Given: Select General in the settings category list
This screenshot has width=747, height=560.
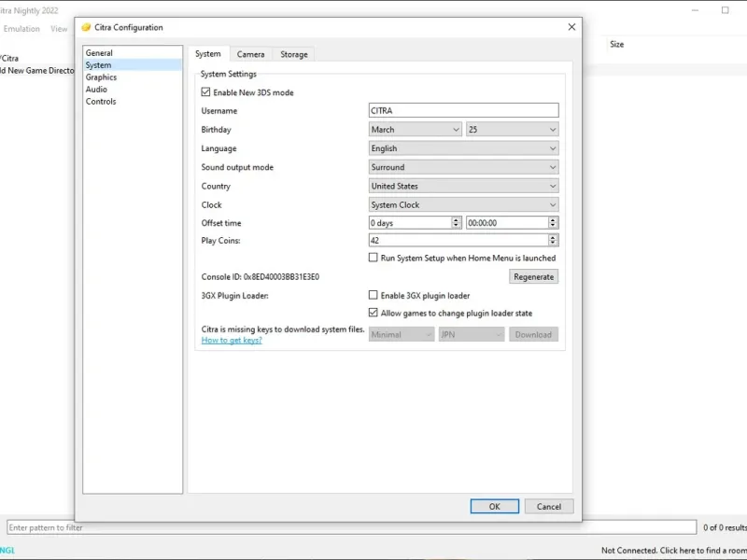Looking at the screenshot, I should point(132,53).
